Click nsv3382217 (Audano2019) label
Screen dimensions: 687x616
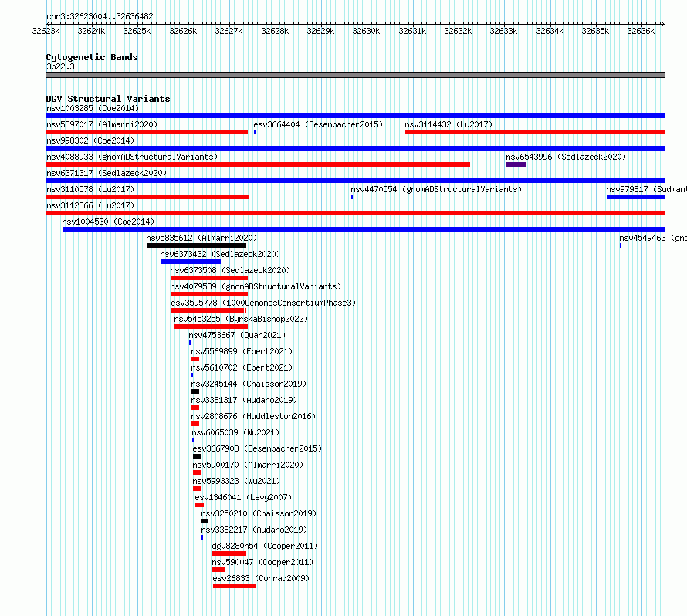(254, 530)
